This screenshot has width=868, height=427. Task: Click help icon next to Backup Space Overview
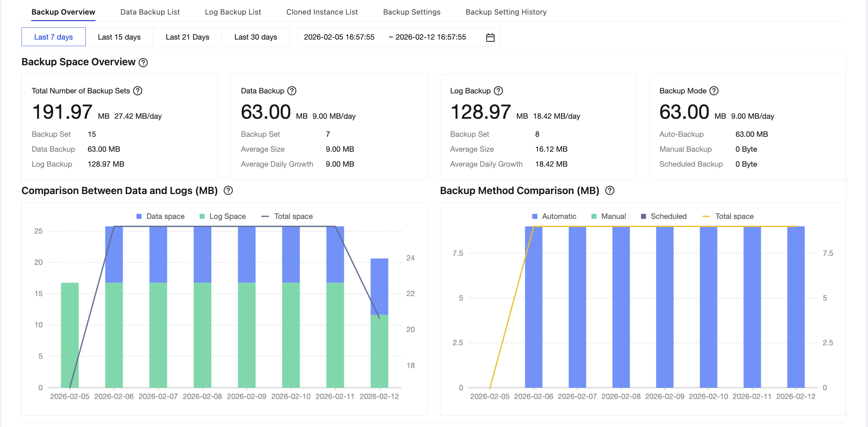click(x=143, y=62)
